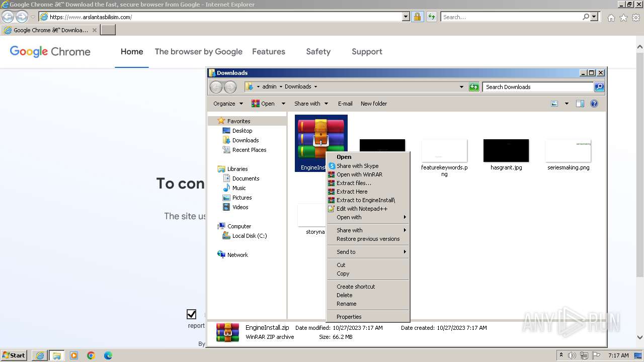Click the search magnifier in the Downloads window
Viewport: 644px width, 362px height.
coord(599,87)
